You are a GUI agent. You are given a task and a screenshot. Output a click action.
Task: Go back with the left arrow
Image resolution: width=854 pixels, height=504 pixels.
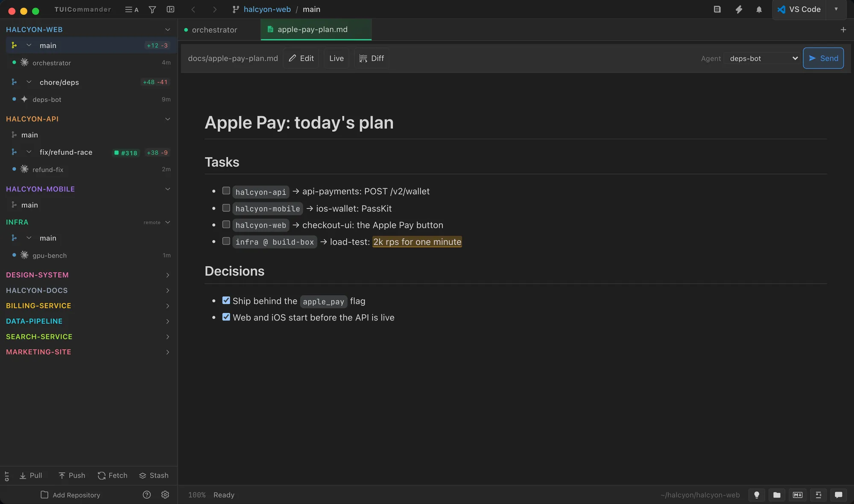[193, 9]
